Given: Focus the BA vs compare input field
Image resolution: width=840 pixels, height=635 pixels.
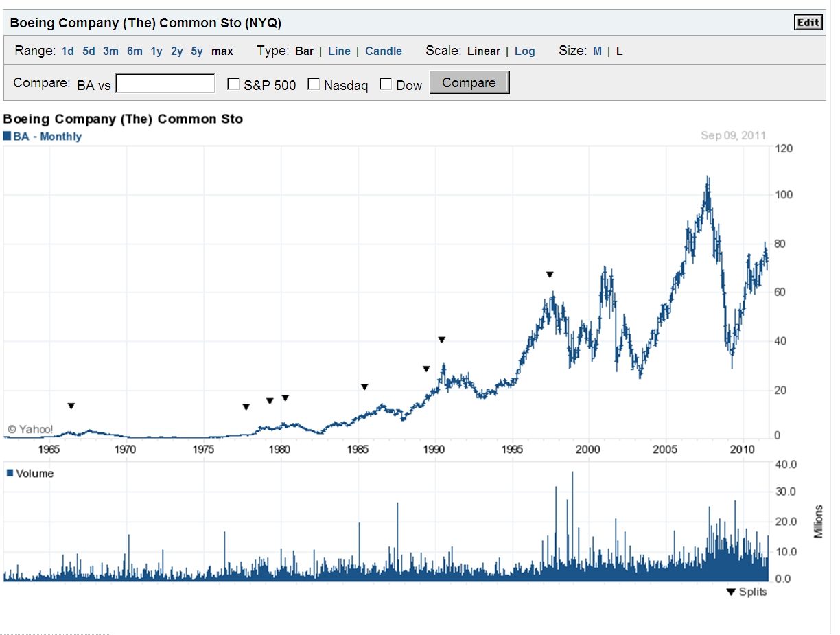Looking at the screenshot, I should point(165,84).
